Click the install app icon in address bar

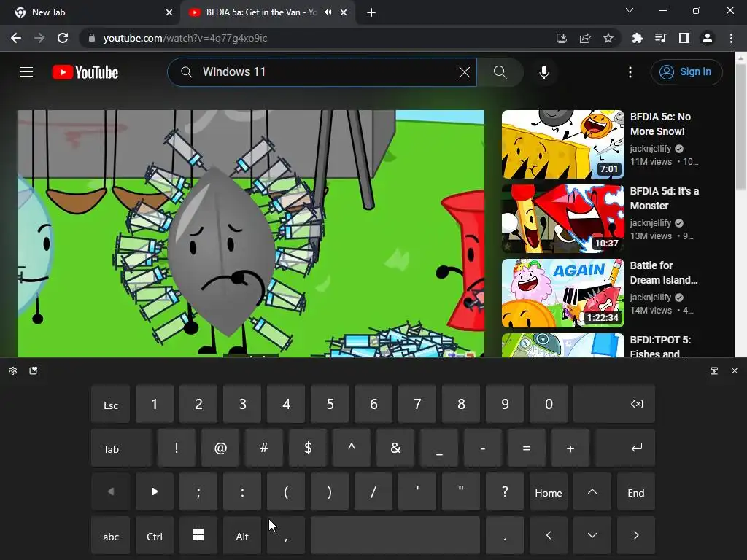[x=561, y=38]
